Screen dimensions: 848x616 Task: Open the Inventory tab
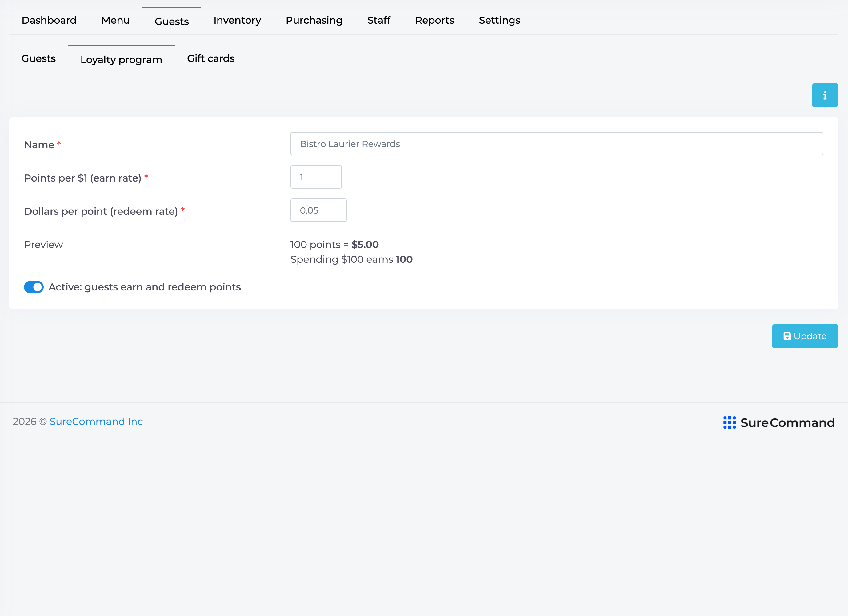[x=237, y=20]
